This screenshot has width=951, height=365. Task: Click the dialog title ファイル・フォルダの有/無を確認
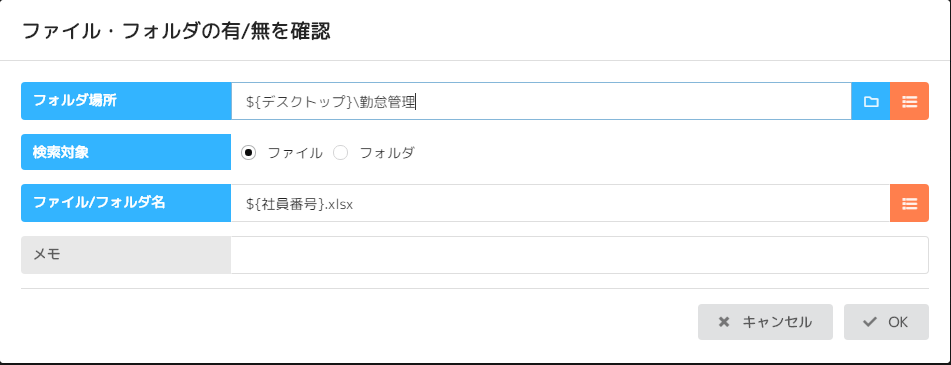coord(176,31)
